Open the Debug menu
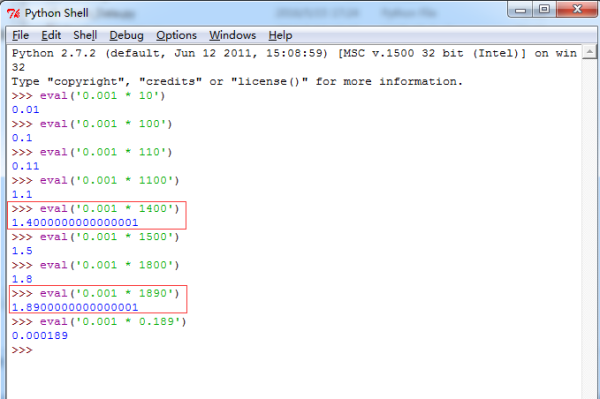Viewport: 600px width, 399px height. click(126, 36)
